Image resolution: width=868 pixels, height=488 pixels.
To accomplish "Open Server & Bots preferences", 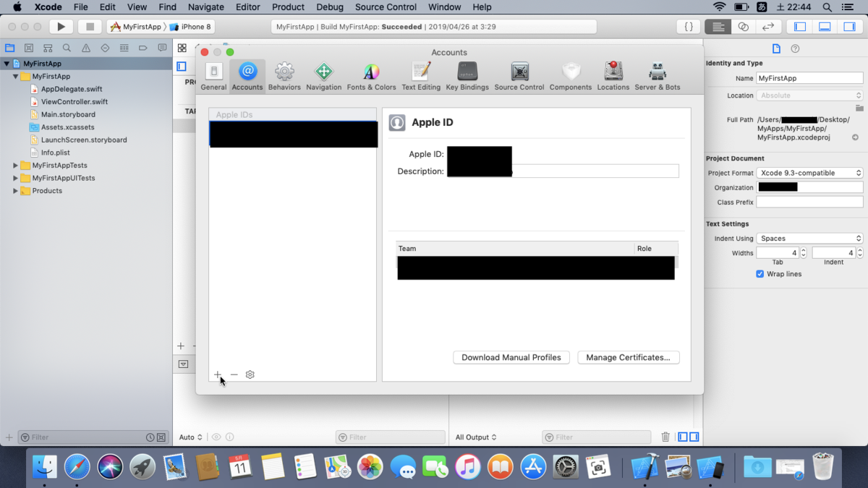I will pyautogui.click(x=658, y=76).
